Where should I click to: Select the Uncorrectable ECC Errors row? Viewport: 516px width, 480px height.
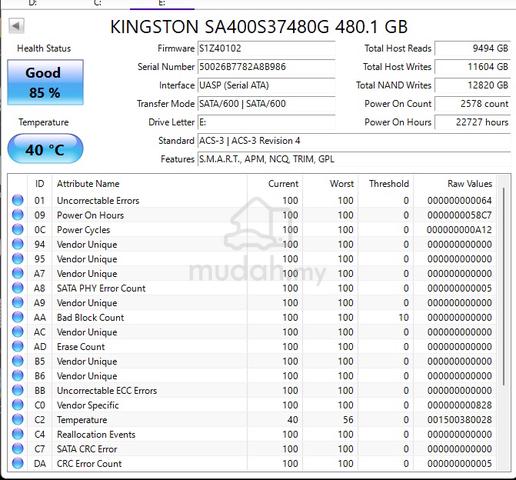coord(253,390)
